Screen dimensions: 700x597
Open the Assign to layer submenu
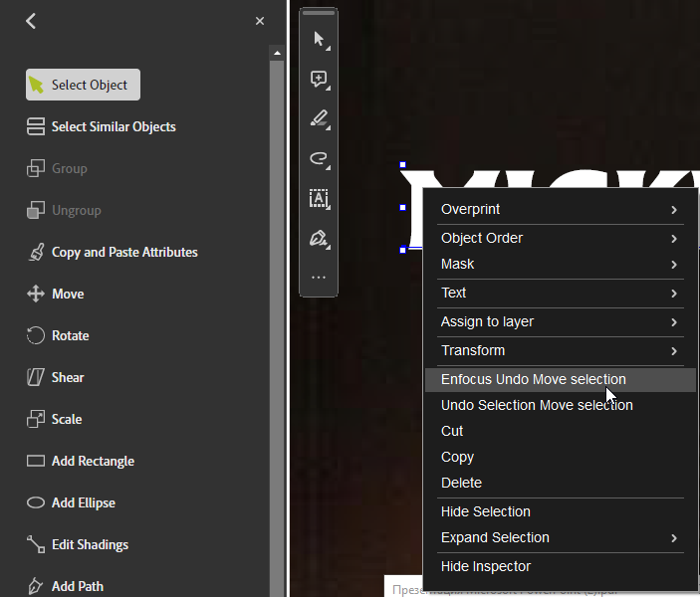click(x=561, y=321)
